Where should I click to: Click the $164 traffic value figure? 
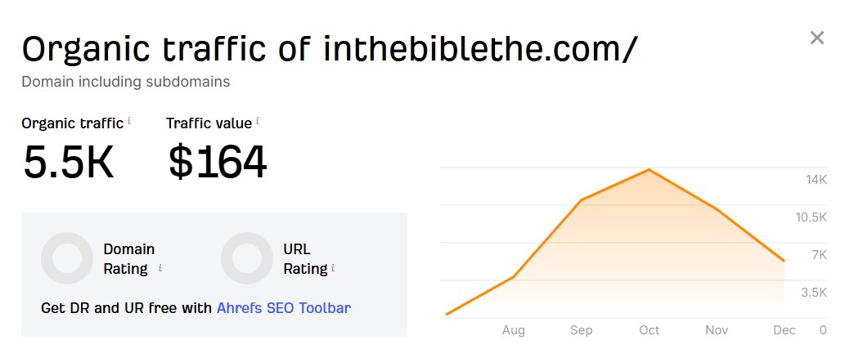pyautogui.click(x=218, y=161)
